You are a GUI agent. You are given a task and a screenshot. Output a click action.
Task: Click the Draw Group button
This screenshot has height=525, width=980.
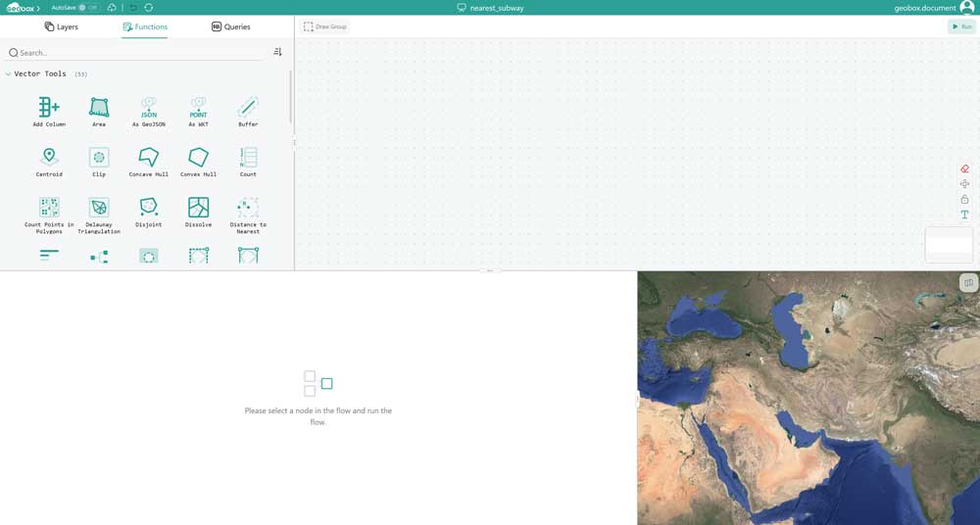click(324, 26)
